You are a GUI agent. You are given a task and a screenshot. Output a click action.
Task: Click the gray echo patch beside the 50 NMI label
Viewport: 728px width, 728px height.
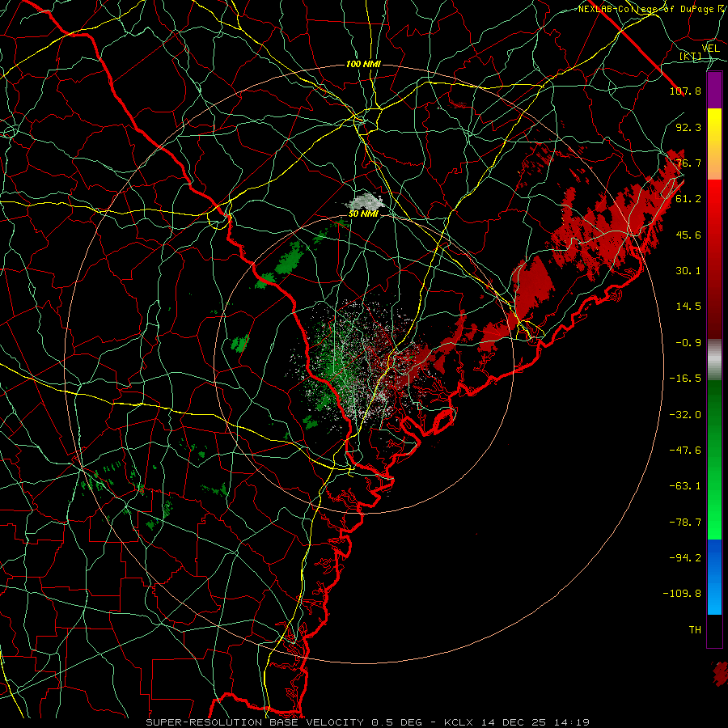point(366,202)
